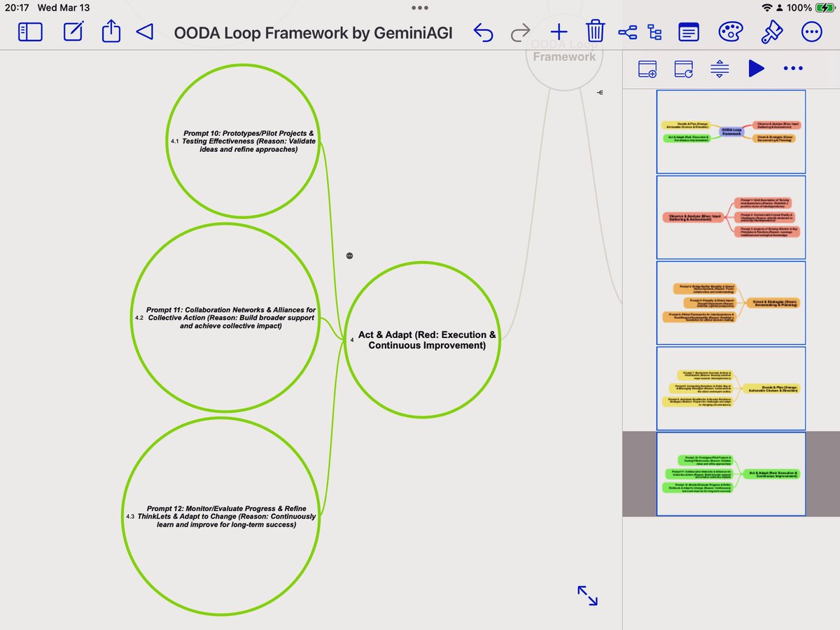Open the more options ellipsis in toolbar
The width and height of the screenshot is (840, 630).
coord(811,31)
